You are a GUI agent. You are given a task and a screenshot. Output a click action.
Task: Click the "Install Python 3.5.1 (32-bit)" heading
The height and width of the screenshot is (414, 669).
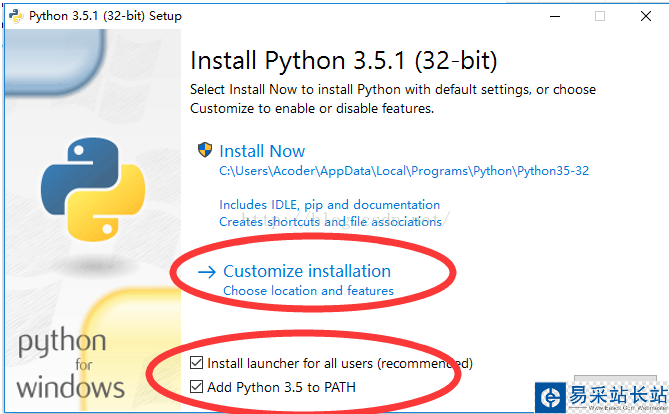click(343, 59)
